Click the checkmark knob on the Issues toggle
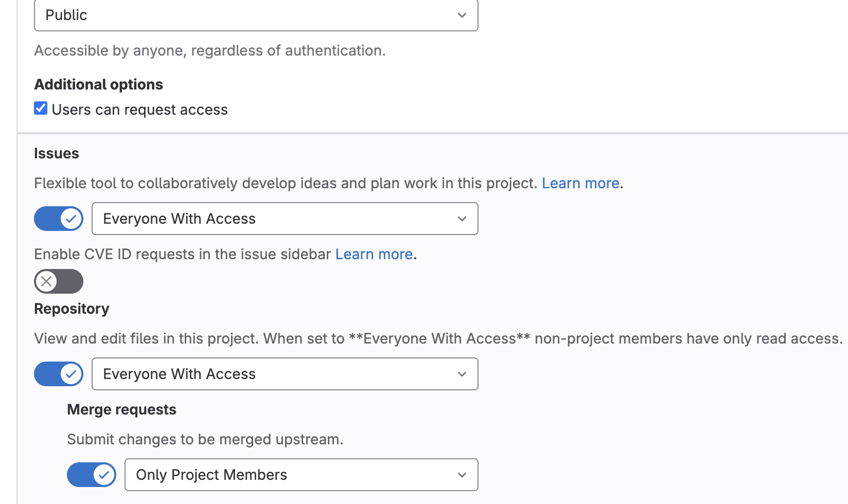The width and height of the screenshot is (848, 504). [x=71, y=219]
